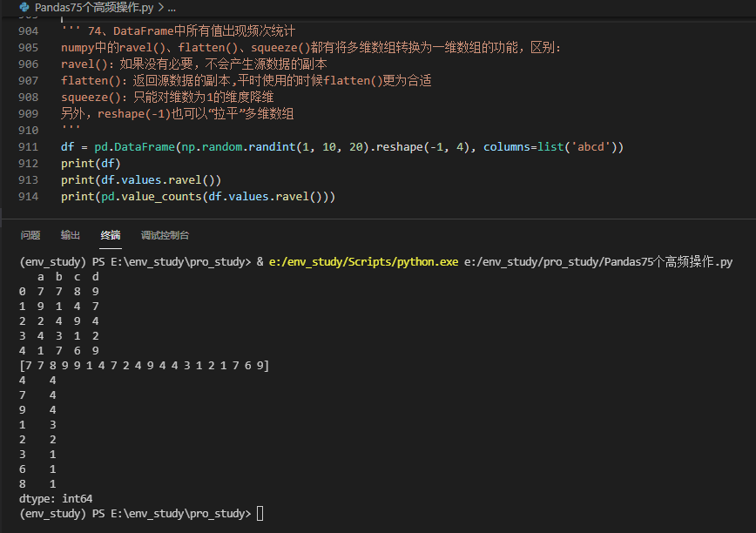756x533 pixels.
Task: Click 'print(df.values.ravel())' code line
Action: [x=141, y=180]
